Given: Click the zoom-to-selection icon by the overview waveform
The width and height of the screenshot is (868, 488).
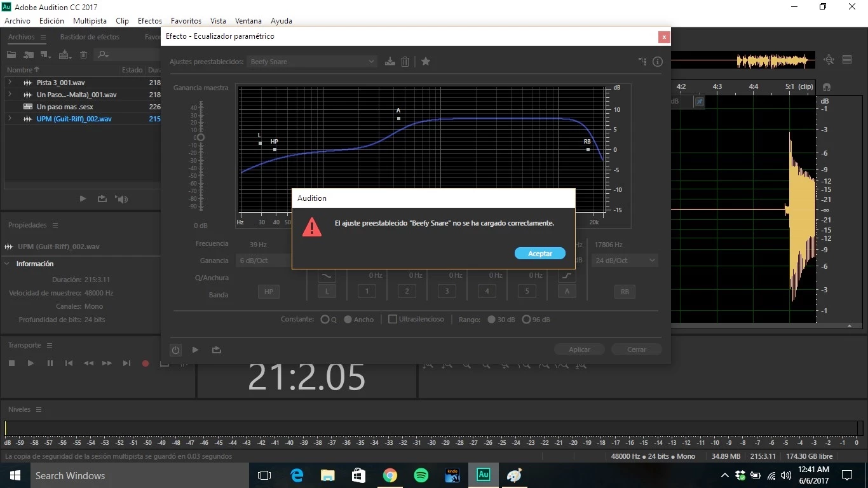Looking at the screenshot, I should (x=829, y=60).
